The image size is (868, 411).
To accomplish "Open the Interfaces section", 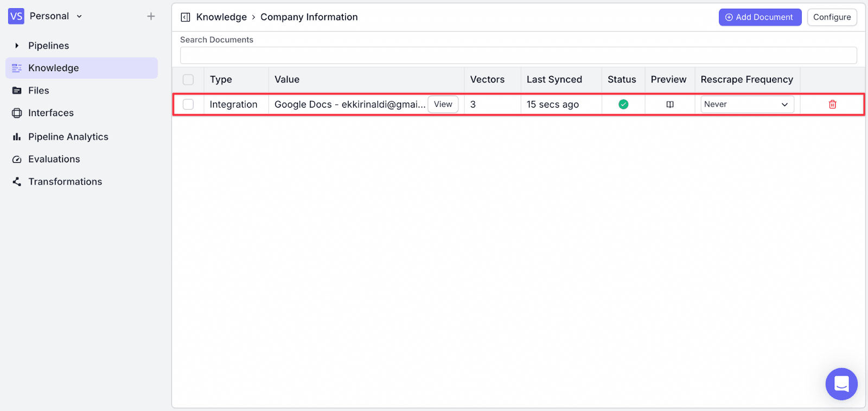I will tap(51, 113).
